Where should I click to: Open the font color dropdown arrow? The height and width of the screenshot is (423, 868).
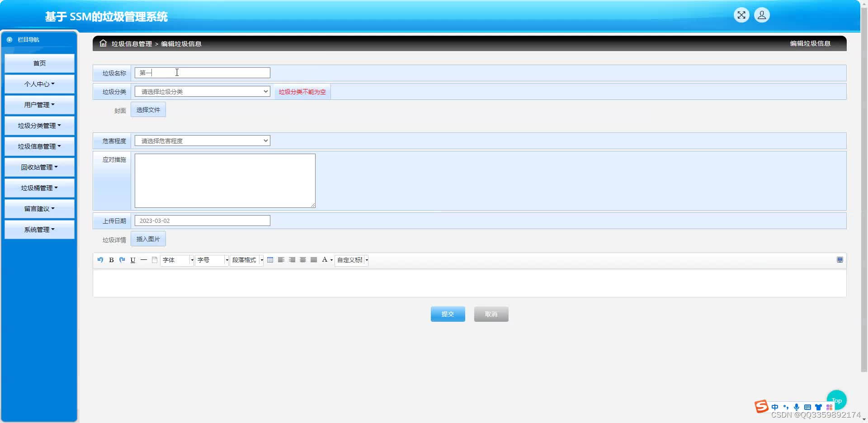pyautogui.click(x=331, y=260)
